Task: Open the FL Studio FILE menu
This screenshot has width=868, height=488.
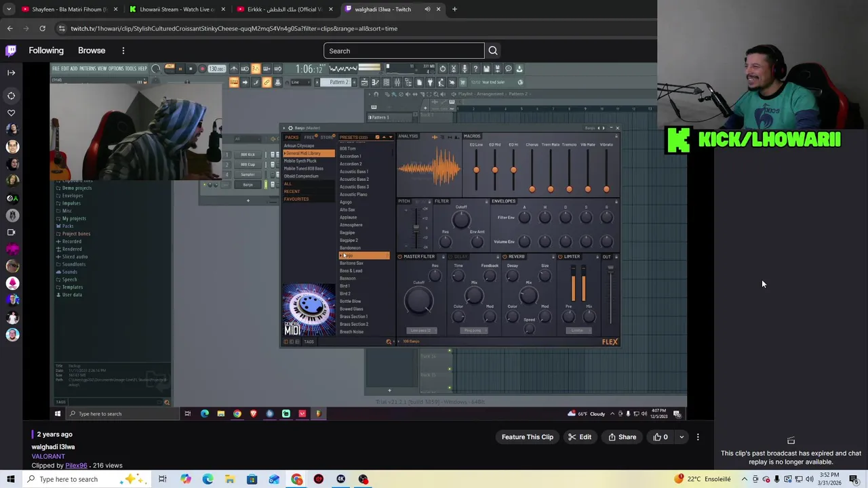Action: coord(56,68)
